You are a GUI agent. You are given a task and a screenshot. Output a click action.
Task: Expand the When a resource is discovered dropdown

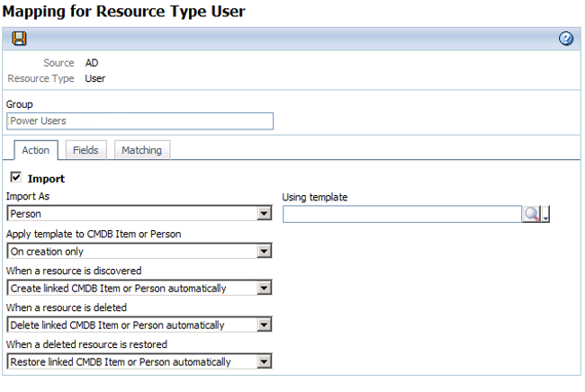click(264, 289)
